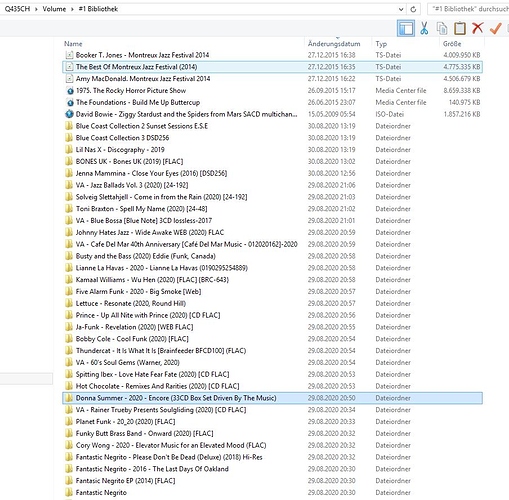Screen dimensions: 509x500
Task: Click the Amy MacDonald TS file icon
Action: pyautogui.click(x=69, y=79)
